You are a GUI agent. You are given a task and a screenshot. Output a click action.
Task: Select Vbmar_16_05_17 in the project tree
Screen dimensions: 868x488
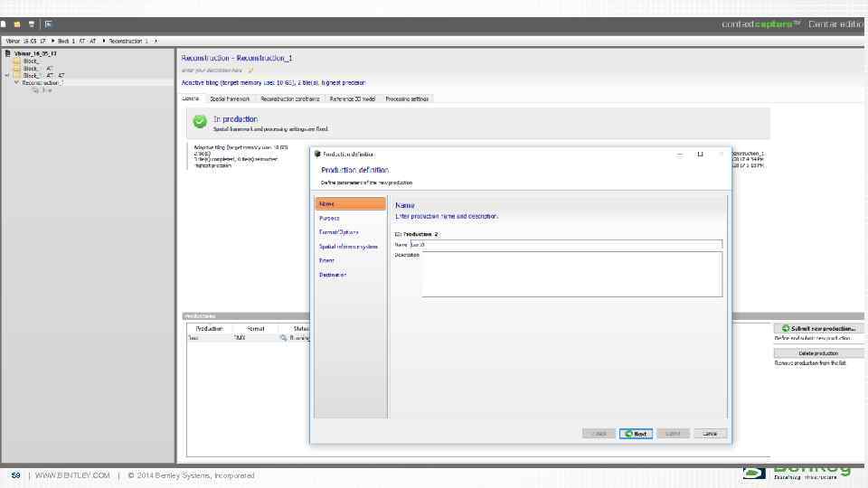35,53
